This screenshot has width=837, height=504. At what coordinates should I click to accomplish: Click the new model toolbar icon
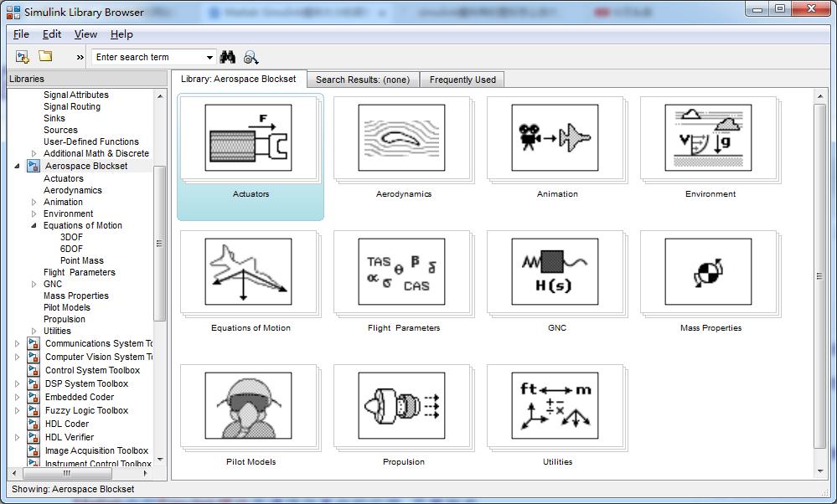[x=23, y=57]
